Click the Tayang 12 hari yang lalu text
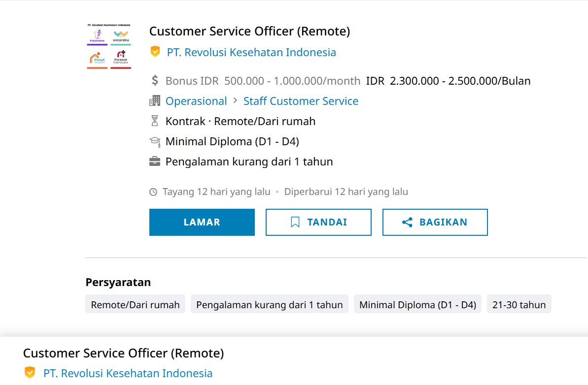 tap(216, 192)
